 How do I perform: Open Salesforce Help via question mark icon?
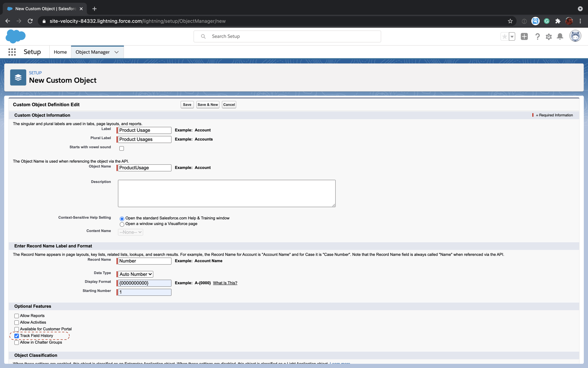[x=538, y=36]
